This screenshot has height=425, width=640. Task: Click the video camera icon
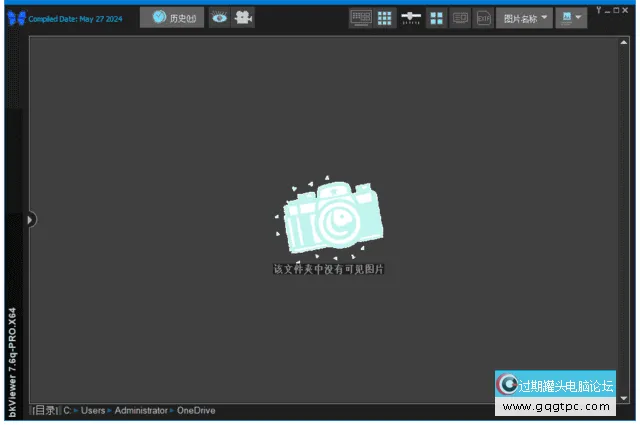243,17
